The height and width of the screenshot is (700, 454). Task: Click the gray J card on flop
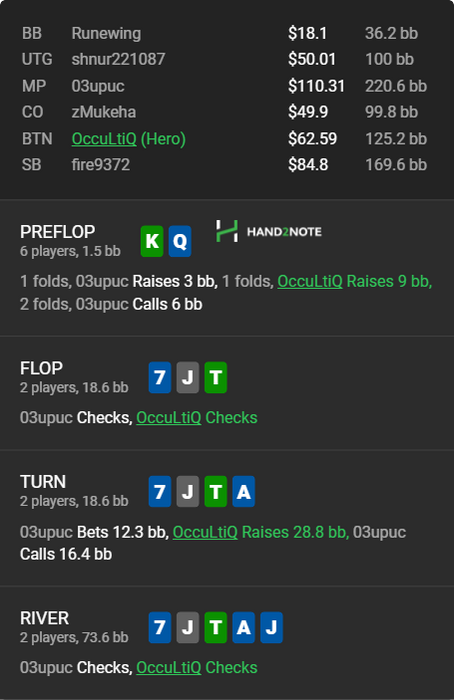click(x=187, y=378)
